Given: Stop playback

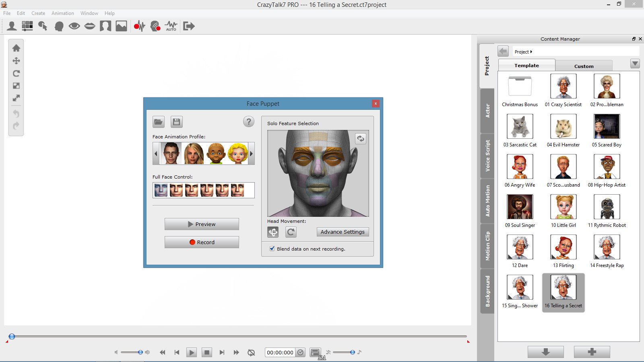Looking at the screenshot, I should click(207, 353).
